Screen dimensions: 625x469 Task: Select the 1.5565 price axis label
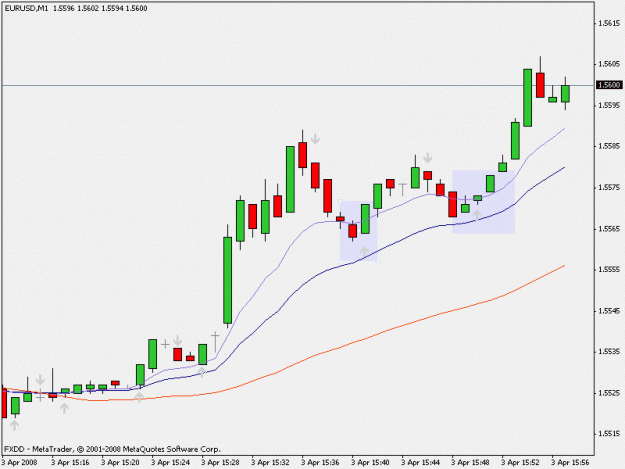609,229
